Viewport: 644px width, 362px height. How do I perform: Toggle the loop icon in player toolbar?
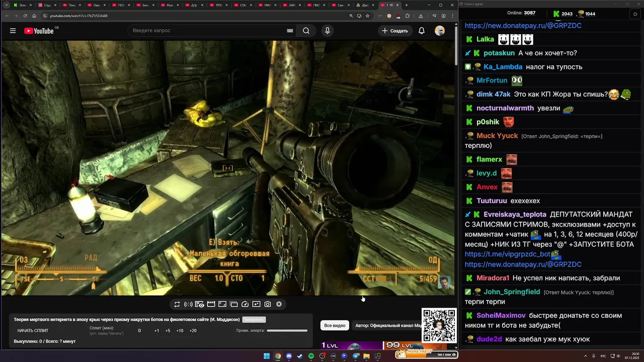[x=177, y=304]
